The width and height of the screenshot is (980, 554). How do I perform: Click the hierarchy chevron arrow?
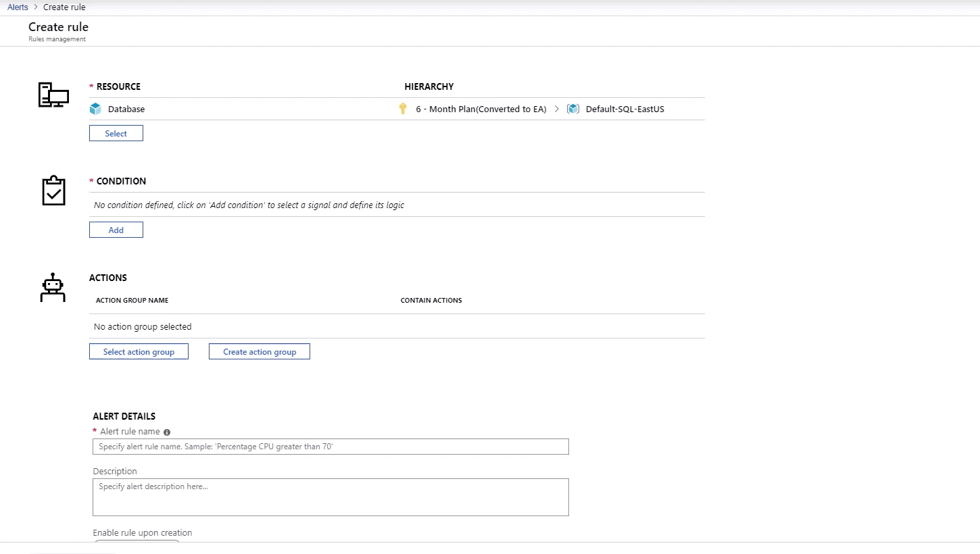click(557, 109)
